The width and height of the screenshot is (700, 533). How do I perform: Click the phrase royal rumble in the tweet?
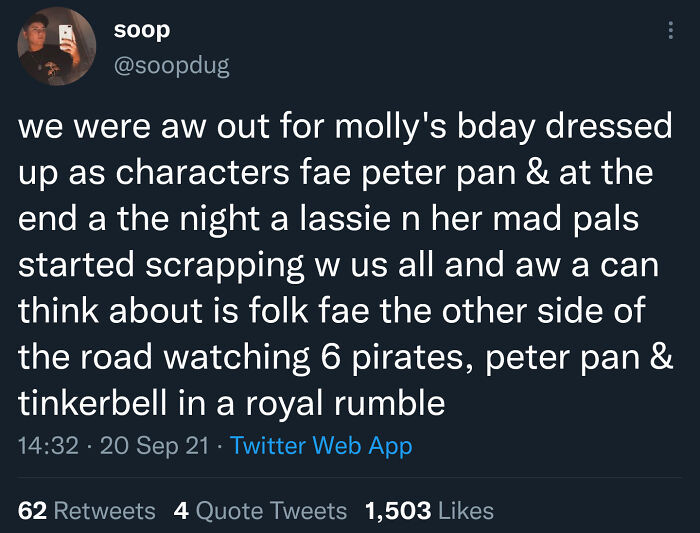point(346,404)
